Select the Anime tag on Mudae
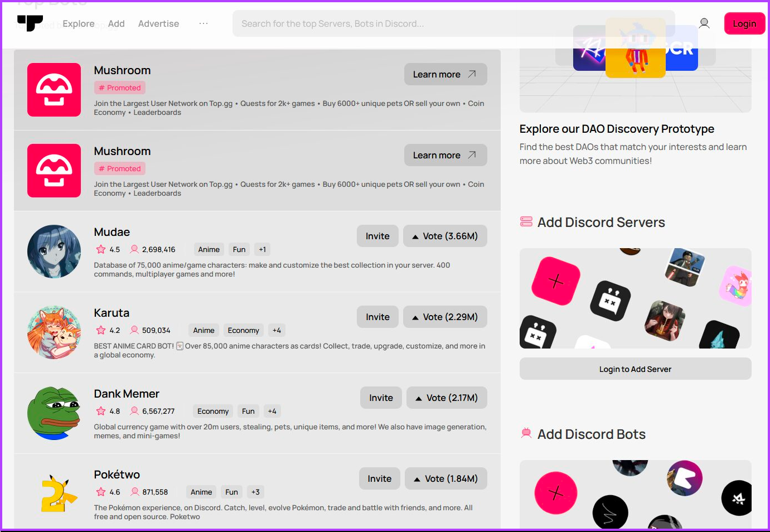Image resolution: width=770 pixels, height=532 pixels. (x=209, y=249)
